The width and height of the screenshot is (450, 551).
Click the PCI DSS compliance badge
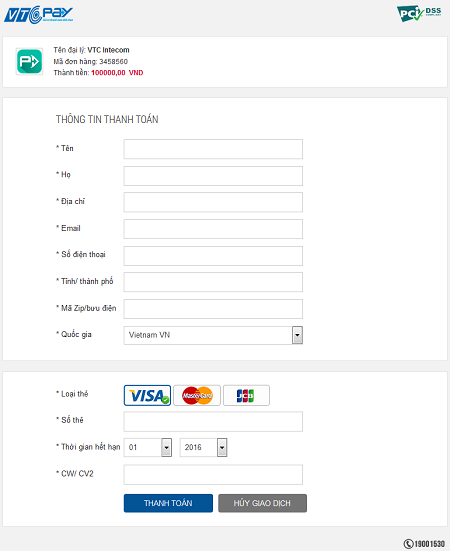[x=419, y=13]
